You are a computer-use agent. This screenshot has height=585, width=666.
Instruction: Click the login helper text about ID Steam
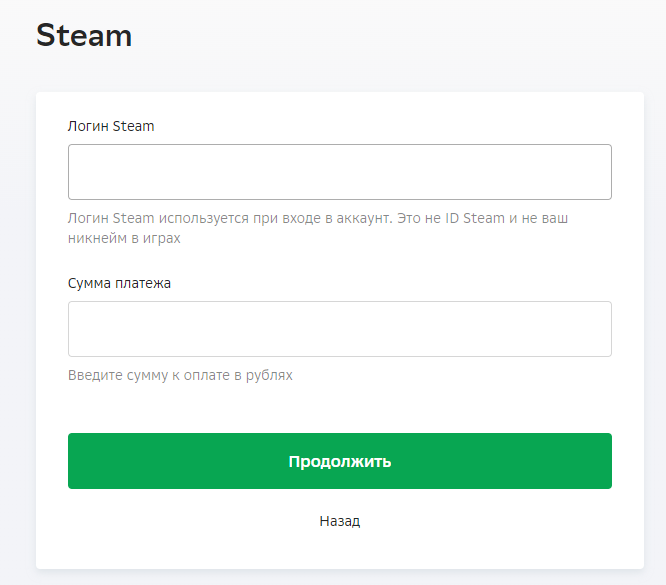[318, 228]
